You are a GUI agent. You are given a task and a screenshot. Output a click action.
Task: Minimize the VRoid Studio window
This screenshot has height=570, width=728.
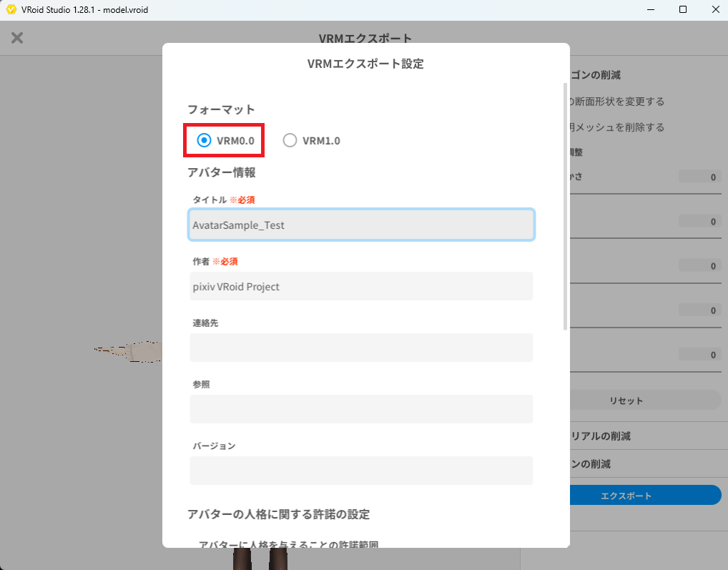pos(651,9)
